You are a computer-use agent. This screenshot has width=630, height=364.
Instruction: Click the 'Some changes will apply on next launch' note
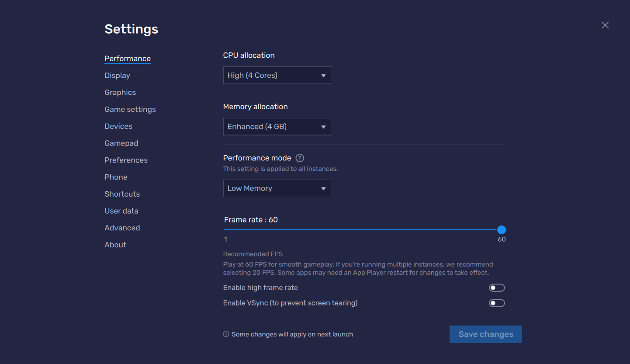click(292, 334)
